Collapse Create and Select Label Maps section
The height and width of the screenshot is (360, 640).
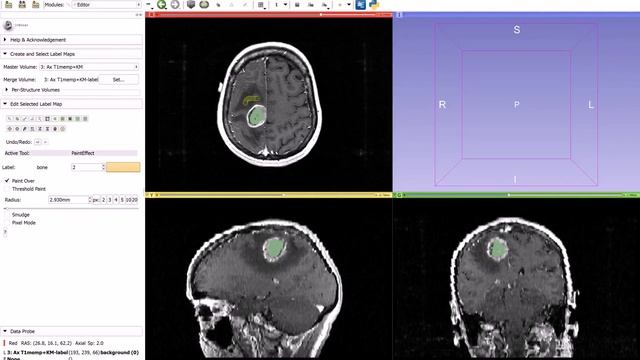[72, 54]
